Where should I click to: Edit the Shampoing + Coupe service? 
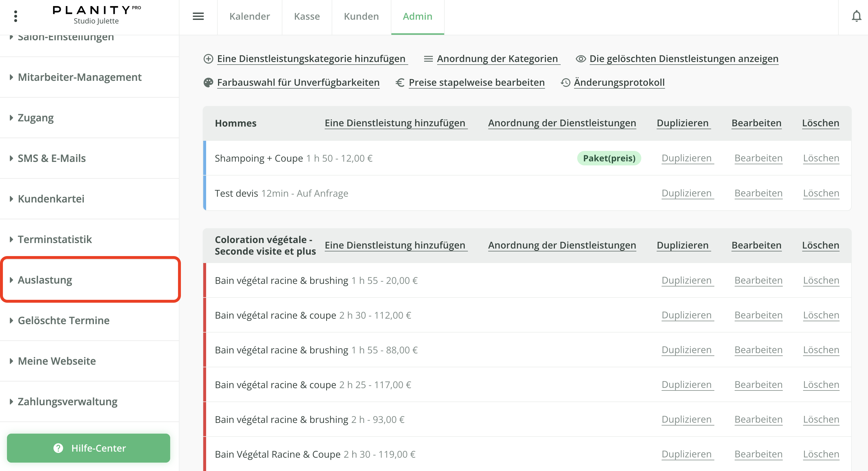[758, 158]
